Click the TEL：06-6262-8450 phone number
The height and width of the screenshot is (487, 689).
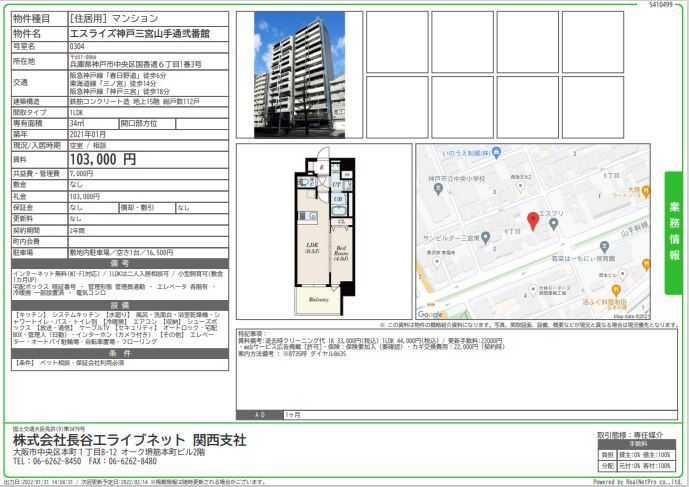(x=47, y=462)
